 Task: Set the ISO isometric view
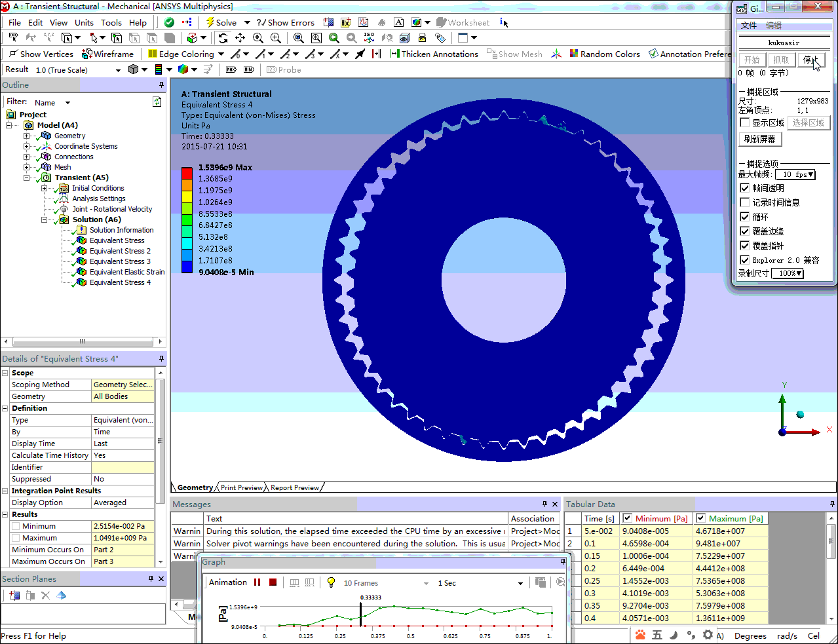pyautogui.click(x=370, y=38)
